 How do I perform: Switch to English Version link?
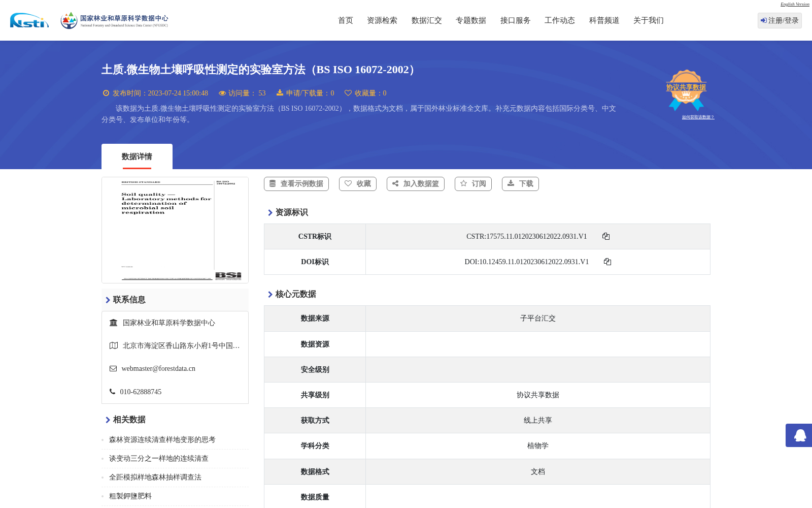[795, 4]
